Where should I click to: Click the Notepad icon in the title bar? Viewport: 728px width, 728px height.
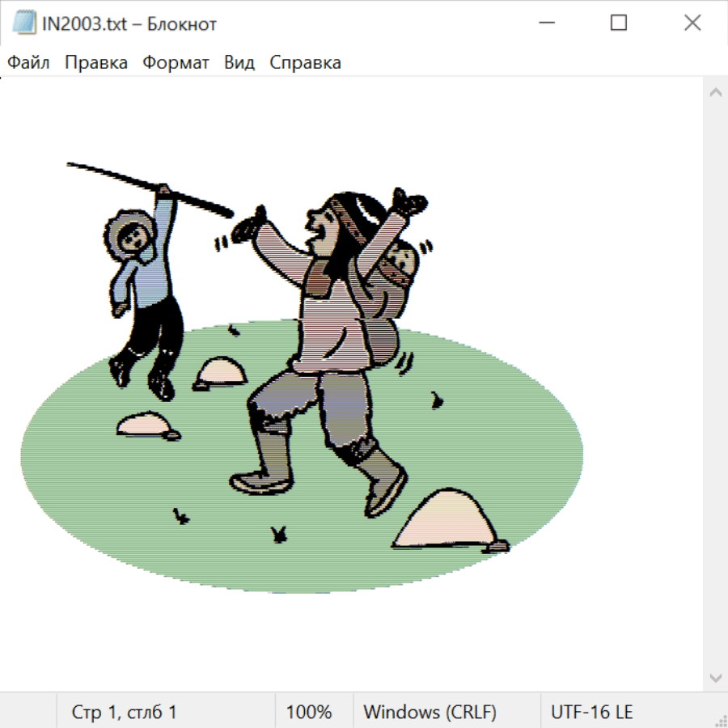23,23
